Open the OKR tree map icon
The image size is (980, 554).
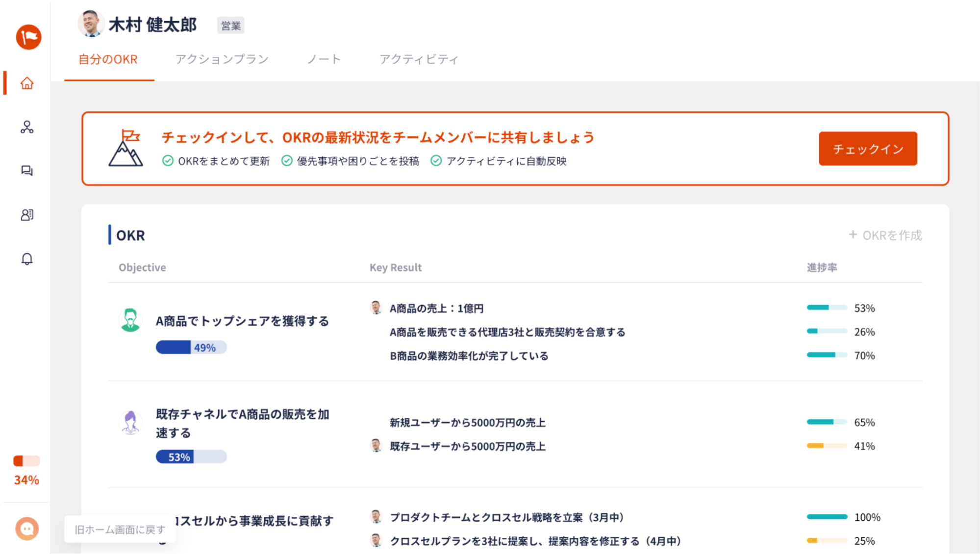(27, 127)
